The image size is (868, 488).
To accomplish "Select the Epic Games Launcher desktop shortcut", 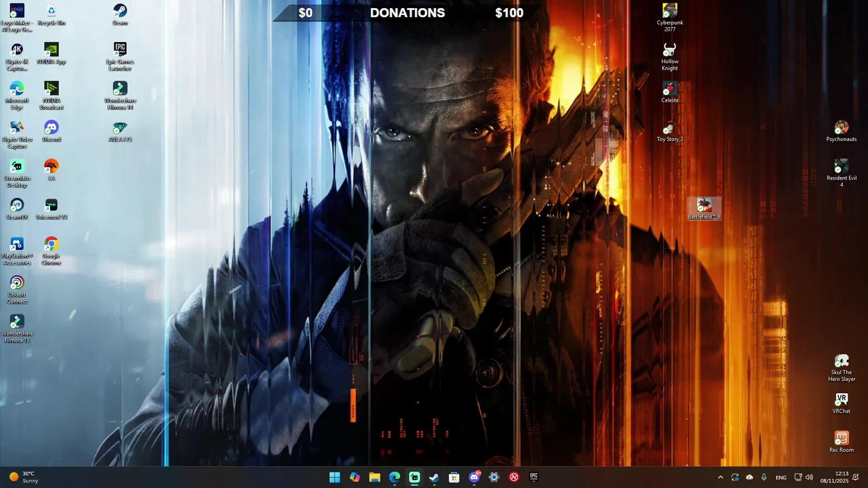I will click(x=120, y=57).
